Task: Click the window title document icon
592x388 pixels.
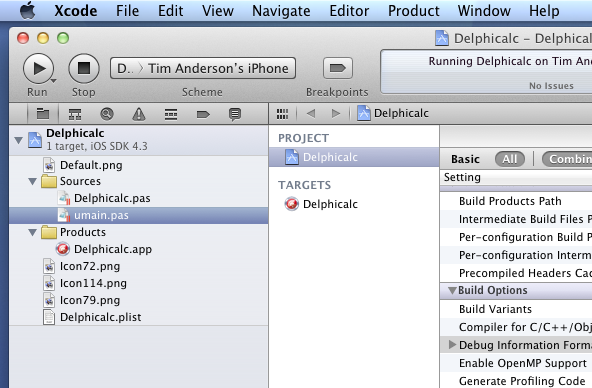Action: coord(442,38)
